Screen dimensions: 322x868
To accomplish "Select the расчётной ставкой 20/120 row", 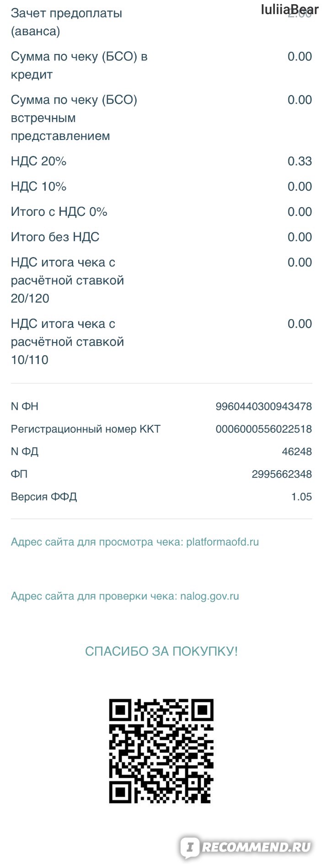I will (x=161, y=280).
